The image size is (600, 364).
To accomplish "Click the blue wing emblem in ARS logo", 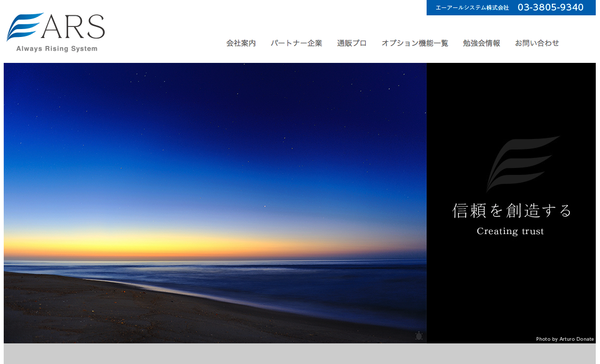I will click(x=24, y=26).
